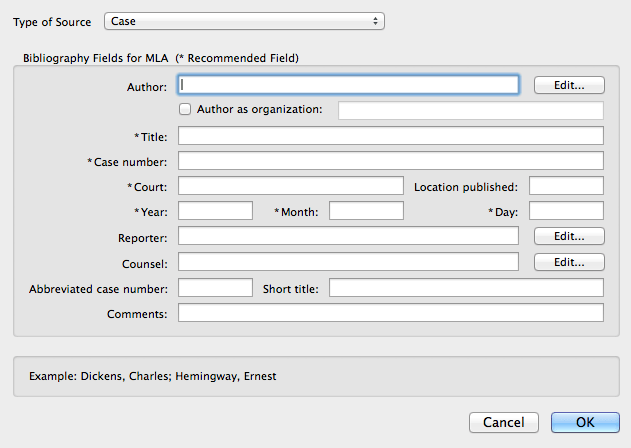
Task: Select the Short title input field
Action: 466,288
